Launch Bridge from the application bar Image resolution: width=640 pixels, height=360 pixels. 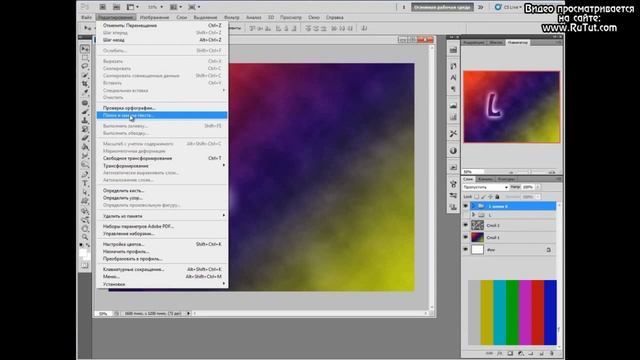[102, 7]
